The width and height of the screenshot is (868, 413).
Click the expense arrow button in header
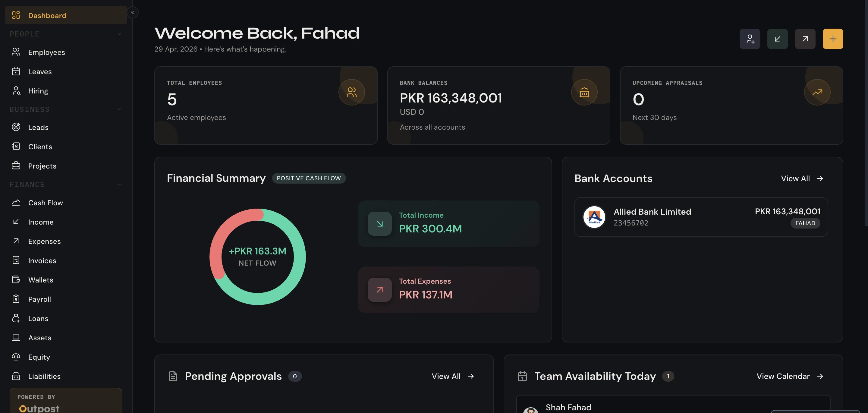[x=805, y=39]
